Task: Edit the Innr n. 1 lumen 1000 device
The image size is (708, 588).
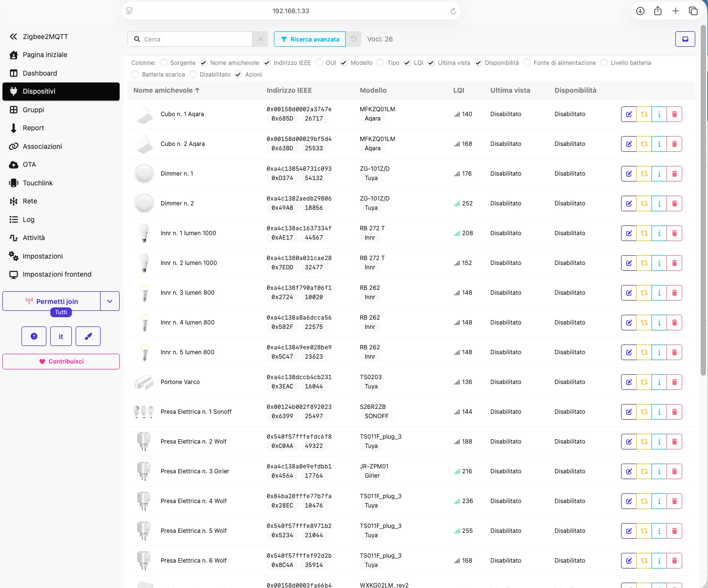Action: click(629, 233)
